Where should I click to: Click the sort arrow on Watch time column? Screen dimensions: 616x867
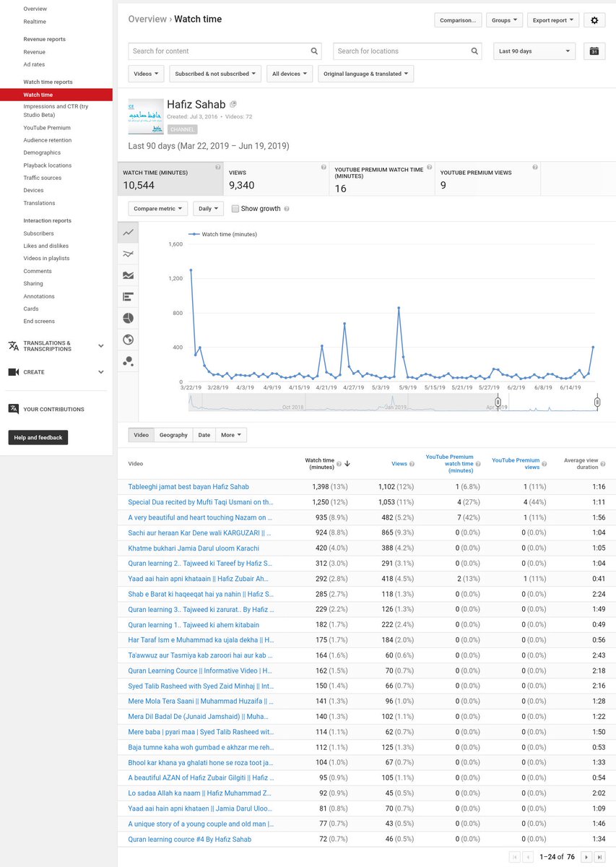coord(347,464)
